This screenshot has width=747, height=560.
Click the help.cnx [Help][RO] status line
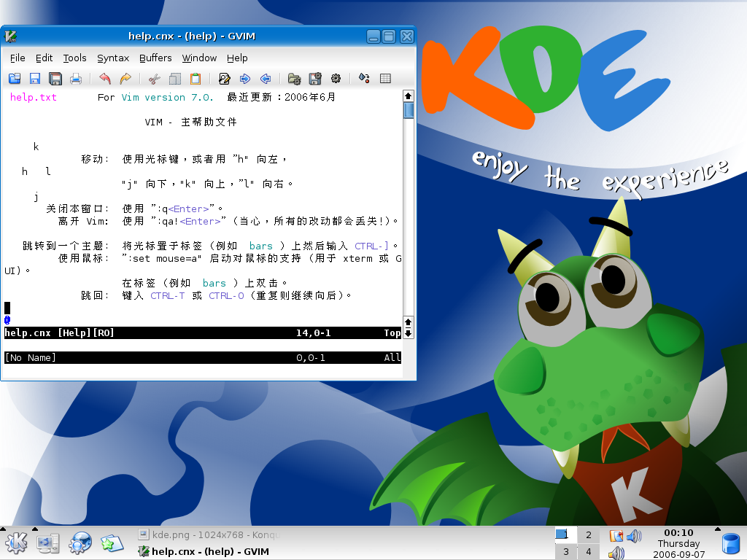click(203, 332)
